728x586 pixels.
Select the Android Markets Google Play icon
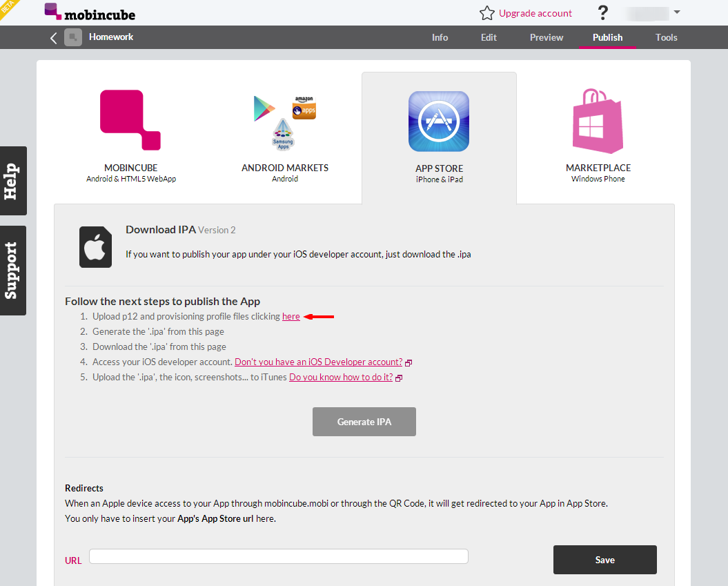tap(264, 108)
